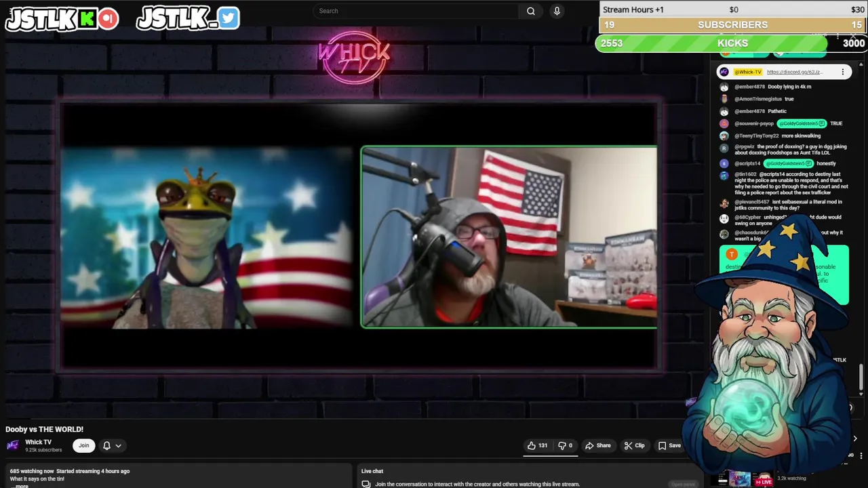Image resolution: width=868 pixels, height=488 pixels.
Task: Like the video with thumbs up
Action: coord(537,445)
